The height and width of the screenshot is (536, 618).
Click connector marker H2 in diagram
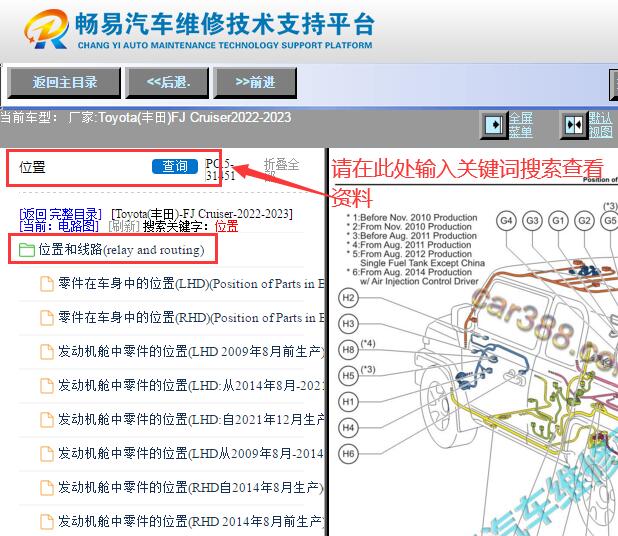[x=348, y=298]
